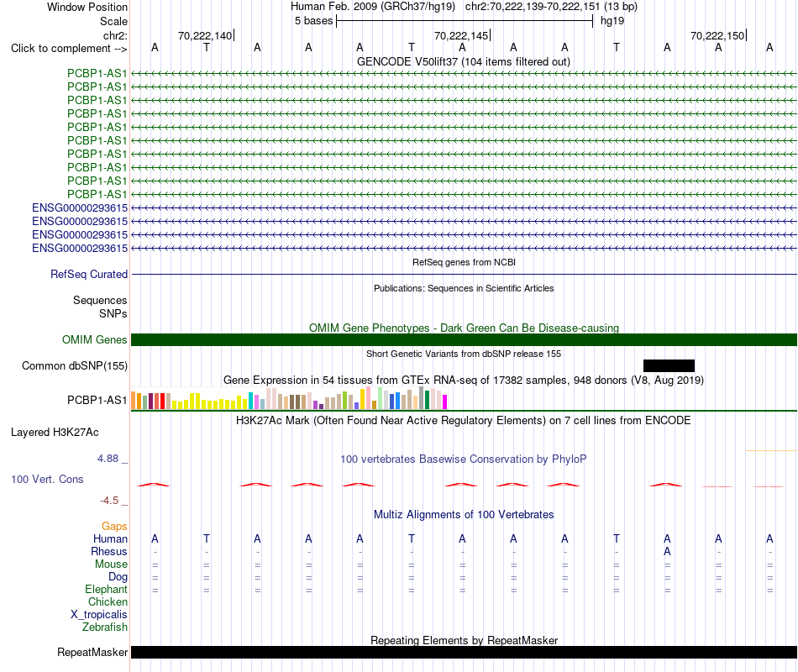Click the 70,222,140 position marker

[x=205, y=35]
